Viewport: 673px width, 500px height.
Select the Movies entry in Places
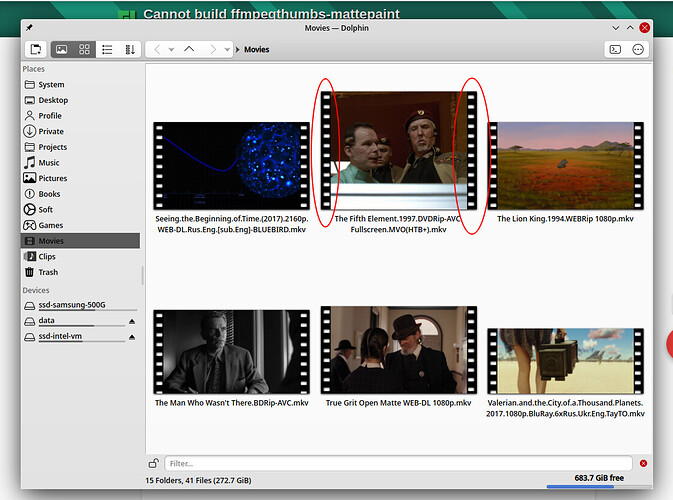click(81, 241)
